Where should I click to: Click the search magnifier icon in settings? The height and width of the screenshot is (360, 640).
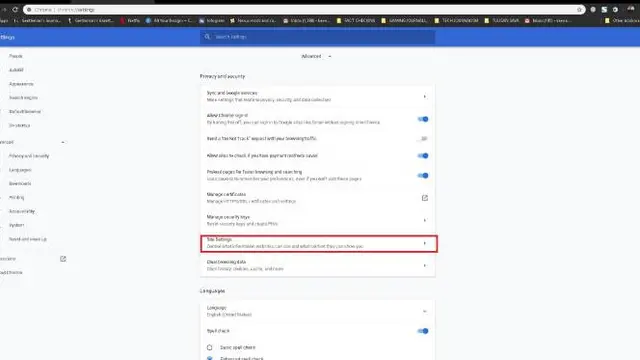click(x=207, y=37)
